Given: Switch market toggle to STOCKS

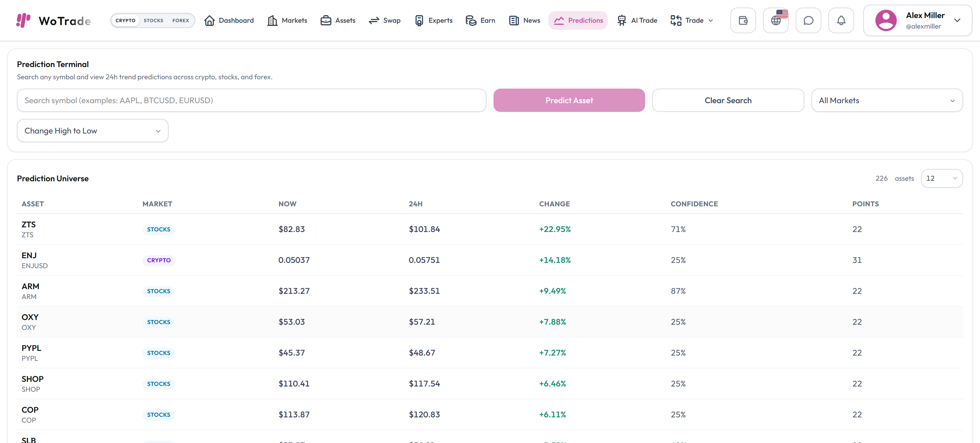Looking at the screenshot, I should (x=153, y=20).
